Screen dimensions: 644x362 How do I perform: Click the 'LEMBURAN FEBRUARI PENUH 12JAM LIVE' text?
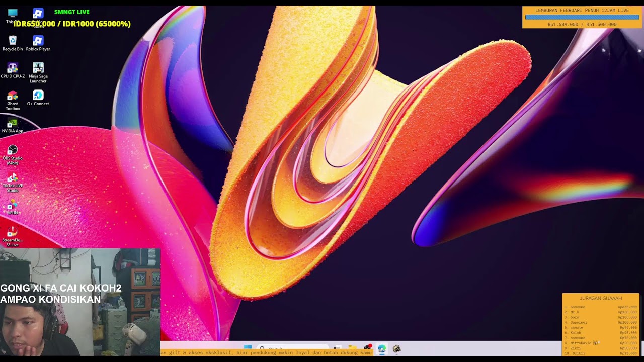tap(582, 10)
